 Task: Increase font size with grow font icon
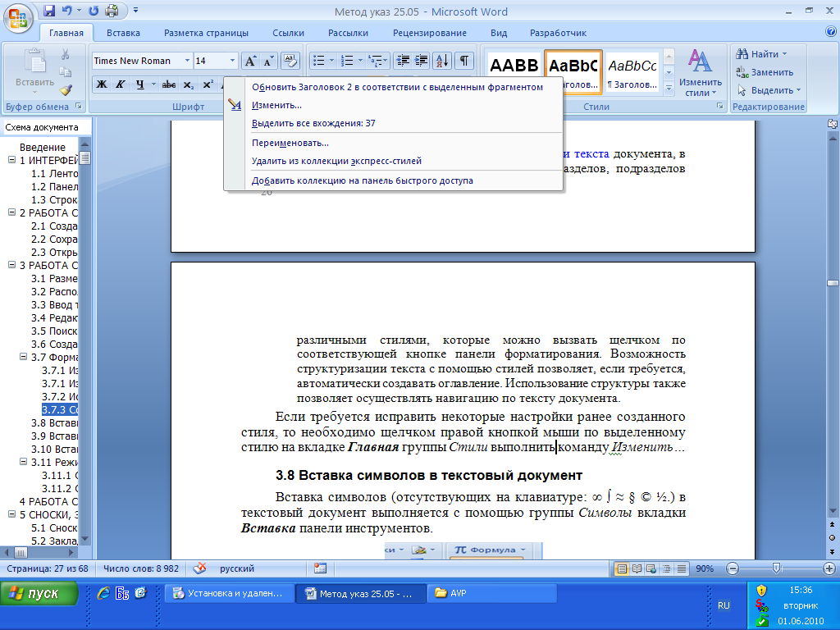250,61
